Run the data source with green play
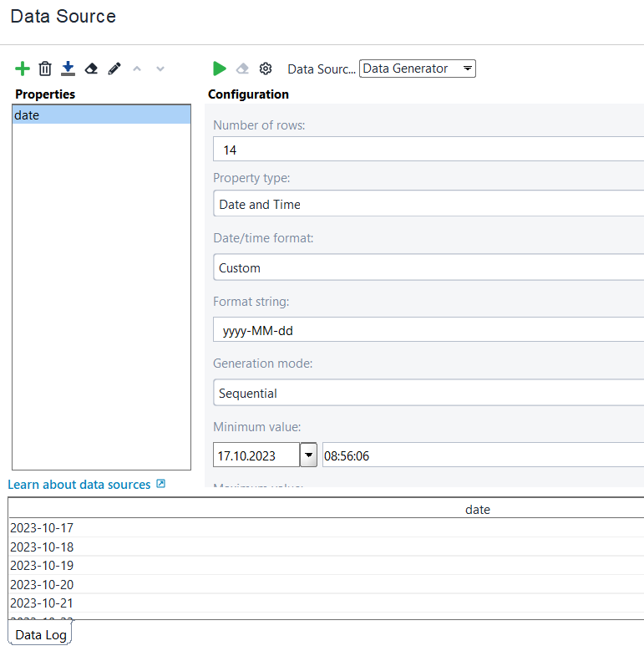Viewport: 644px width, 651px height. [x=220, y=69]
